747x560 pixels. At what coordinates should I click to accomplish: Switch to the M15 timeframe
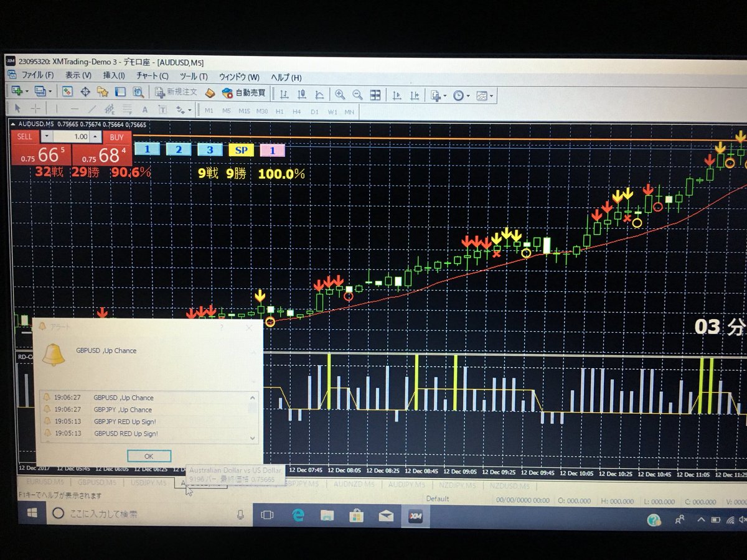(244, 111)
